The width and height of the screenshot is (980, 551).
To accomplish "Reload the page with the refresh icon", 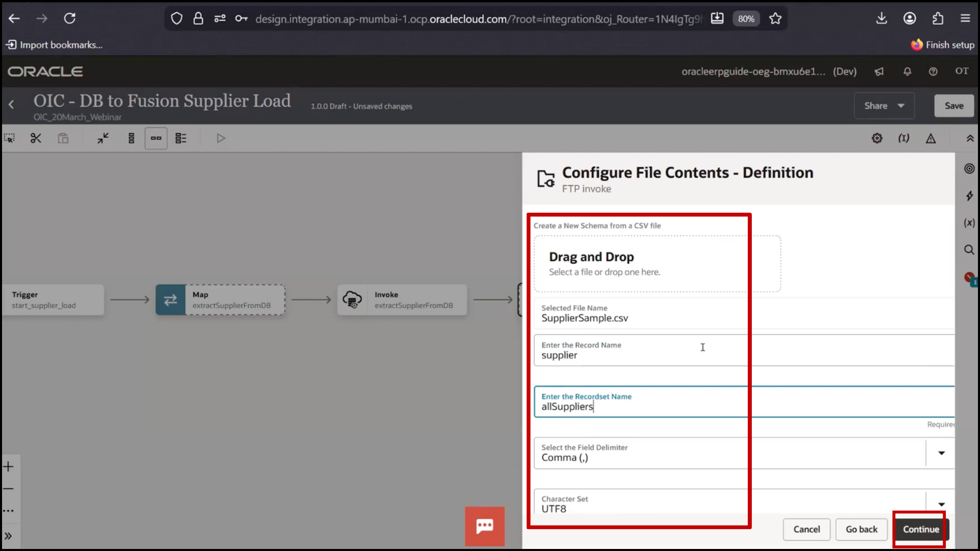I will pyautogui.click(x=69, y=18).
